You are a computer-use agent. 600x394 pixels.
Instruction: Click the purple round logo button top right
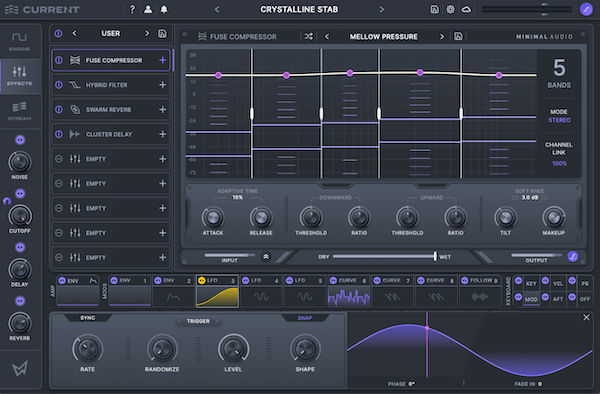[x=586, y=9]
